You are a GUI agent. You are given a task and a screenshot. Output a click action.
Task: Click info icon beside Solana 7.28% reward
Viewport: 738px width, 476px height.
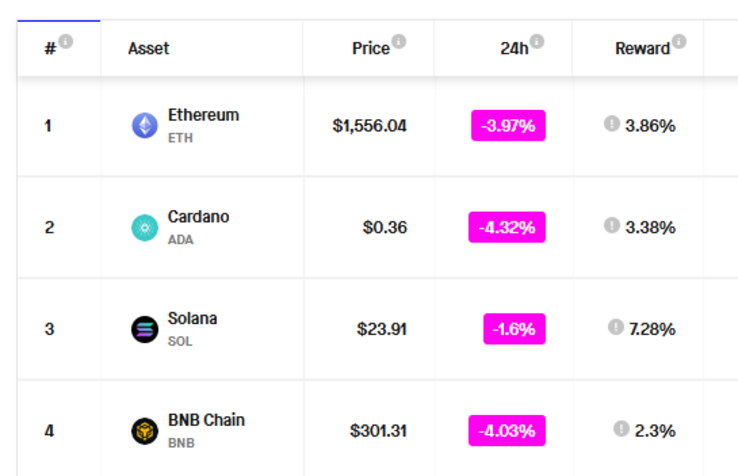(x=615, y=327)
